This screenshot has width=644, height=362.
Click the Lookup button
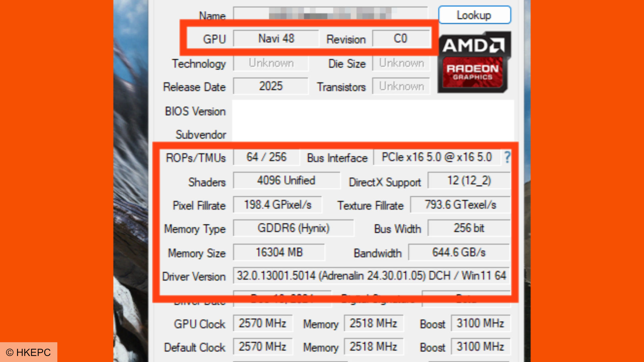474,15
